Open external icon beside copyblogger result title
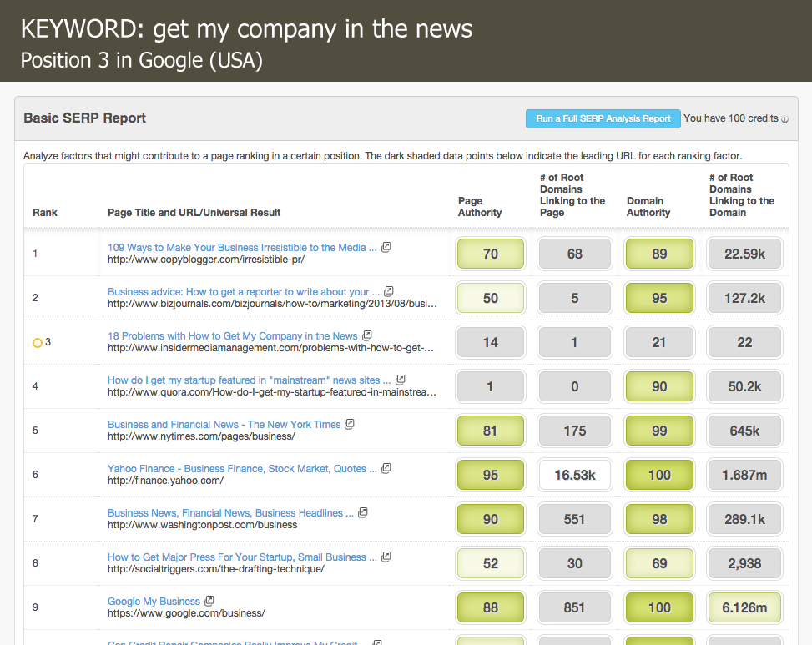812x645 pixels. pos(386,248)
